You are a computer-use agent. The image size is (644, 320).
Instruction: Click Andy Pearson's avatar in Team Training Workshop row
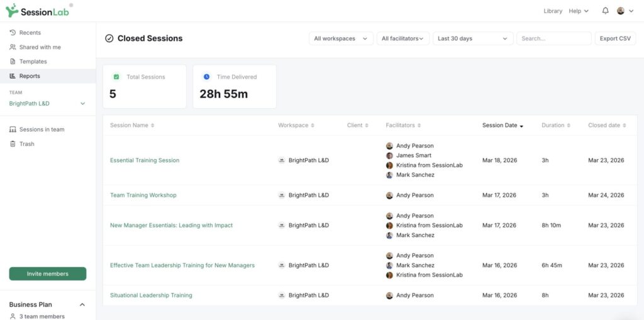(x=389, y=196)
